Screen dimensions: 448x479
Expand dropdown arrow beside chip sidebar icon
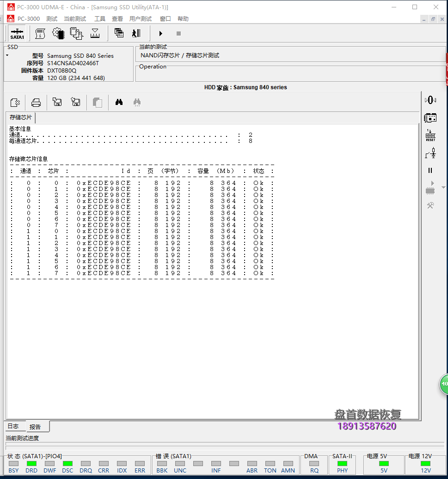pos(443,188)
